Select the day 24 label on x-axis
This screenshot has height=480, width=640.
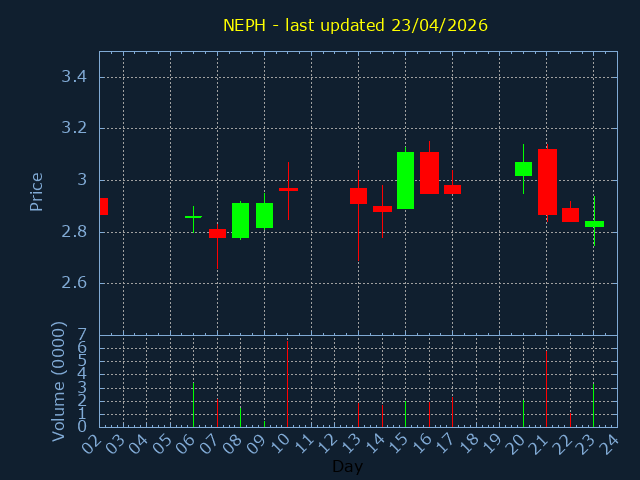pos(611,443)
